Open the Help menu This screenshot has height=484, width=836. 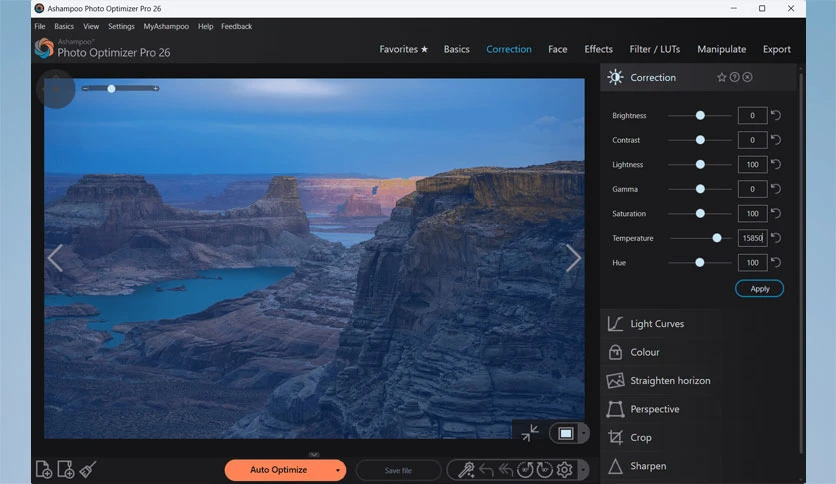pos(205,26)
